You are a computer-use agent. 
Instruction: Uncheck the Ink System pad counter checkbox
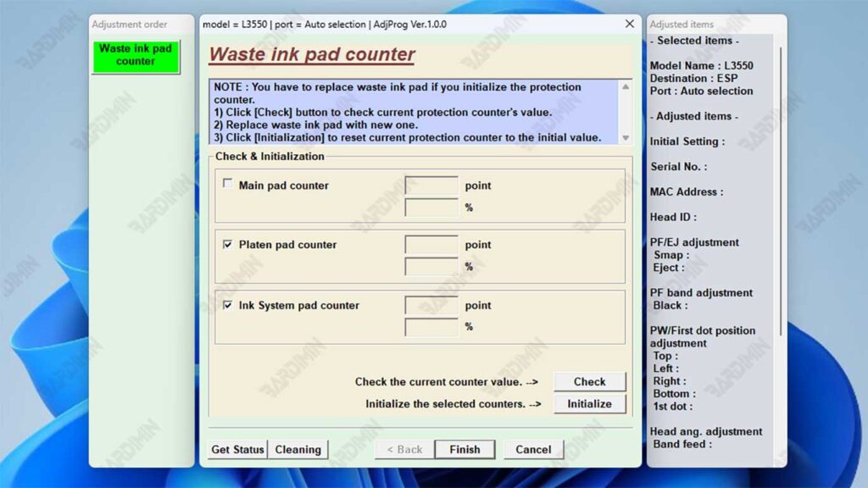click(227, 305)
